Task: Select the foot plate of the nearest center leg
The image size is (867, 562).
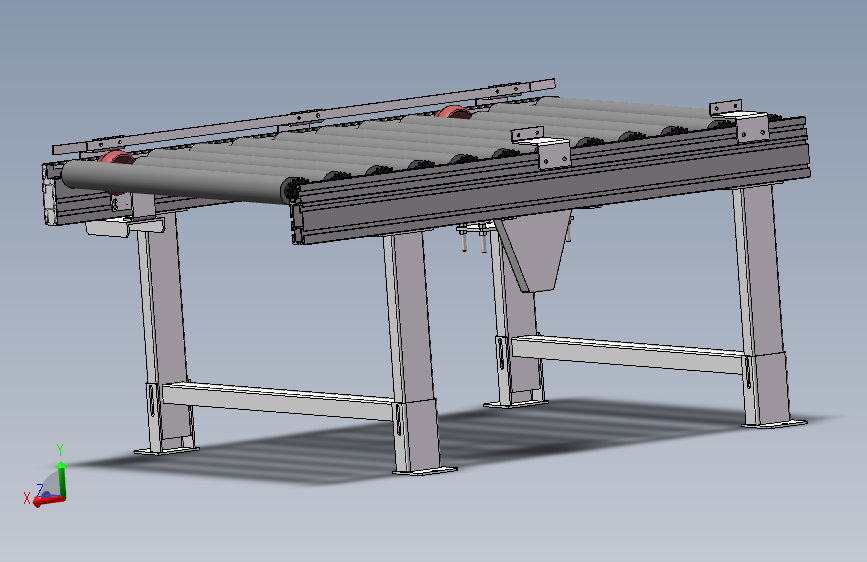Action: (x=425, y=471)
